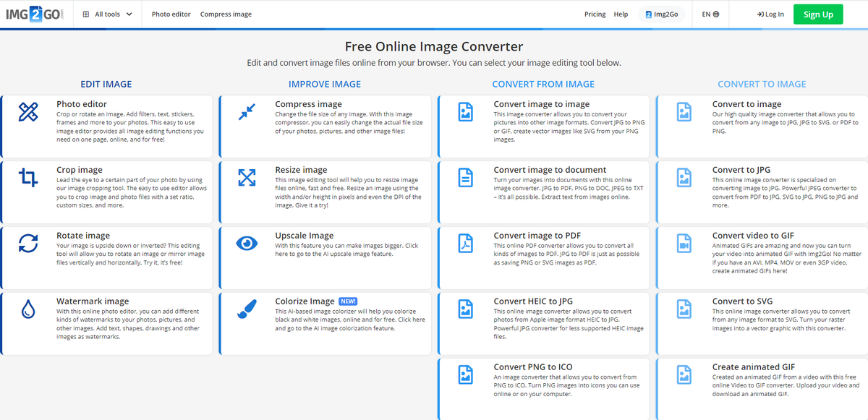Image resolution: width=868 pixels, height=420 pixels.
Task: Open the Convert image to image title
Action: pyautogui.click(x=542, y=104)
